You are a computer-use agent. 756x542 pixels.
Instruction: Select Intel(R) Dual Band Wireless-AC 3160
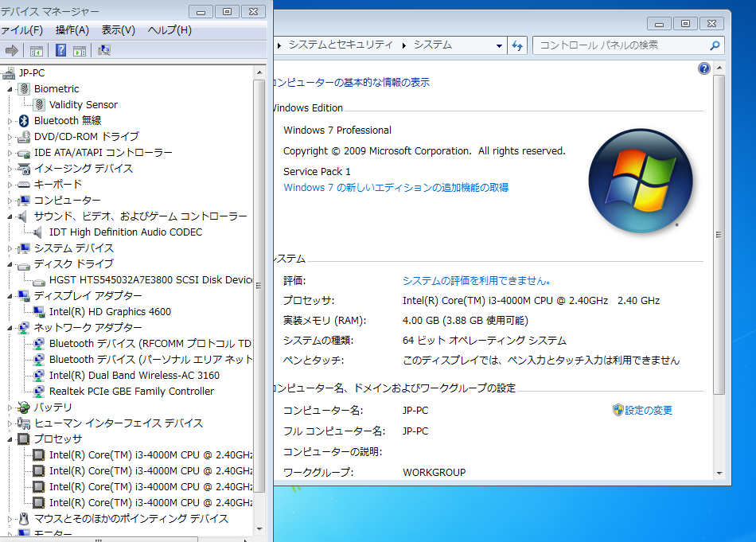point(134,376)
